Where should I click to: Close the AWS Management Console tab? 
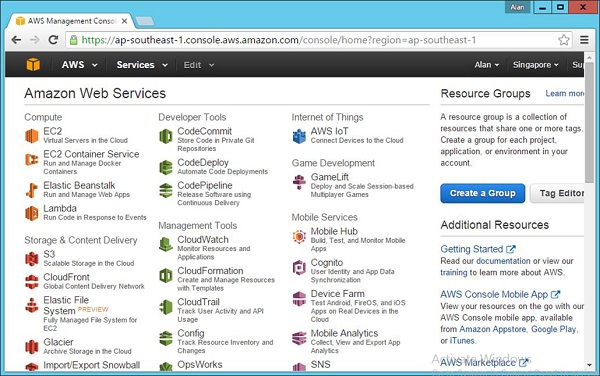click(x=124, y=21)
